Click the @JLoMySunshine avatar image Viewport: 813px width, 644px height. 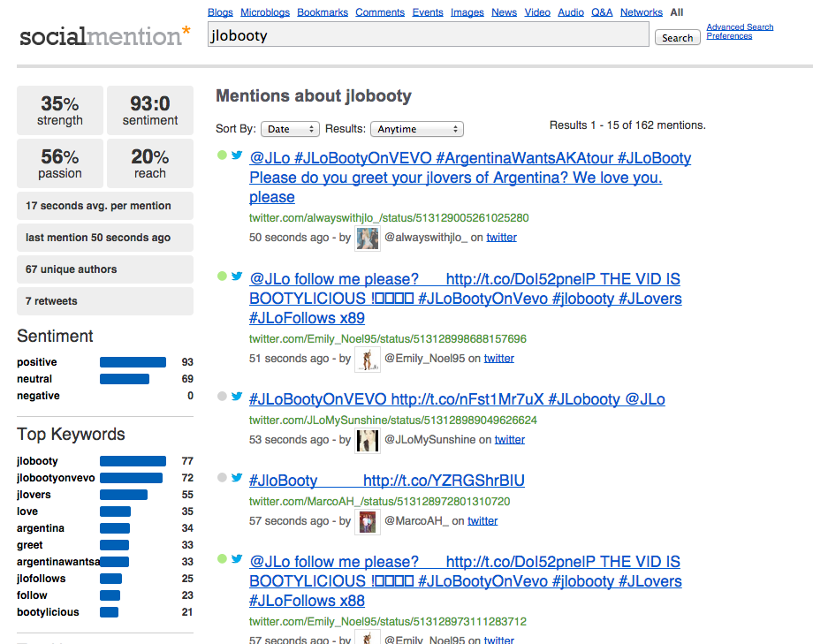tap(368, 440)
